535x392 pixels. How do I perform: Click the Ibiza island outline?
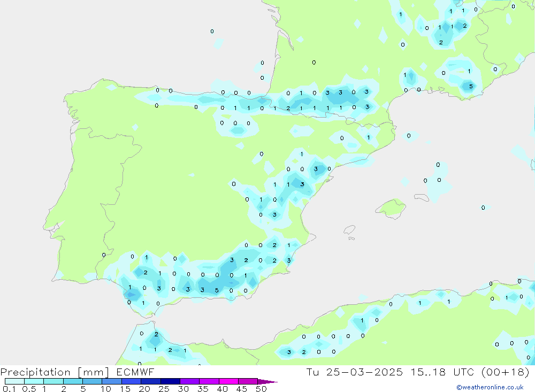point(349,230)
